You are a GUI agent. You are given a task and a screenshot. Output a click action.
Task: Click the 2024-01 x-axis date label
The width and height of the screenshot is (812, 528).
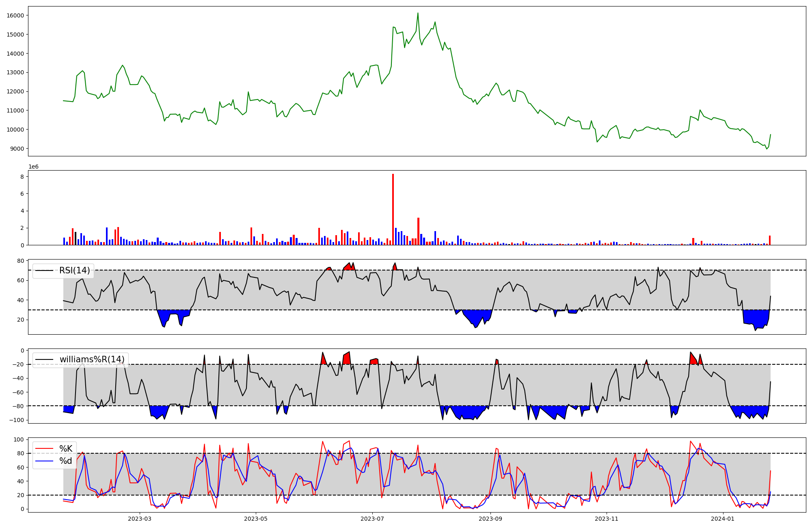[x=723, y=519]
